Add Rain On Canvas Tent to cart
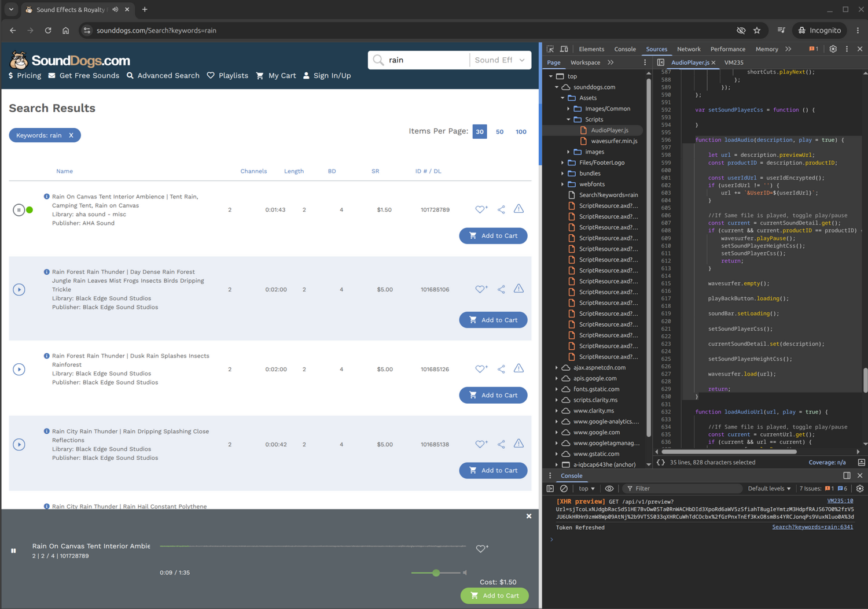 (x=493, y=236)
